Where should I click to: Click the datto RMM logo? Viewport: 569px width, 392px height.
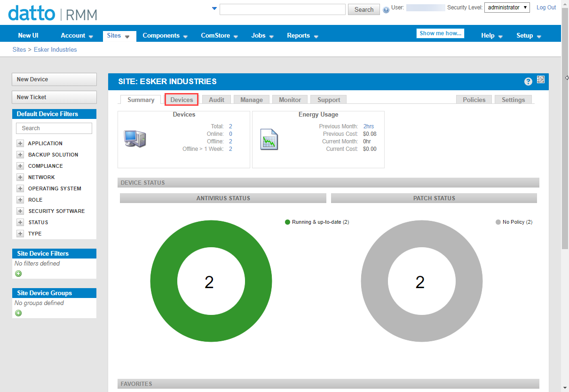pos(53,13)
